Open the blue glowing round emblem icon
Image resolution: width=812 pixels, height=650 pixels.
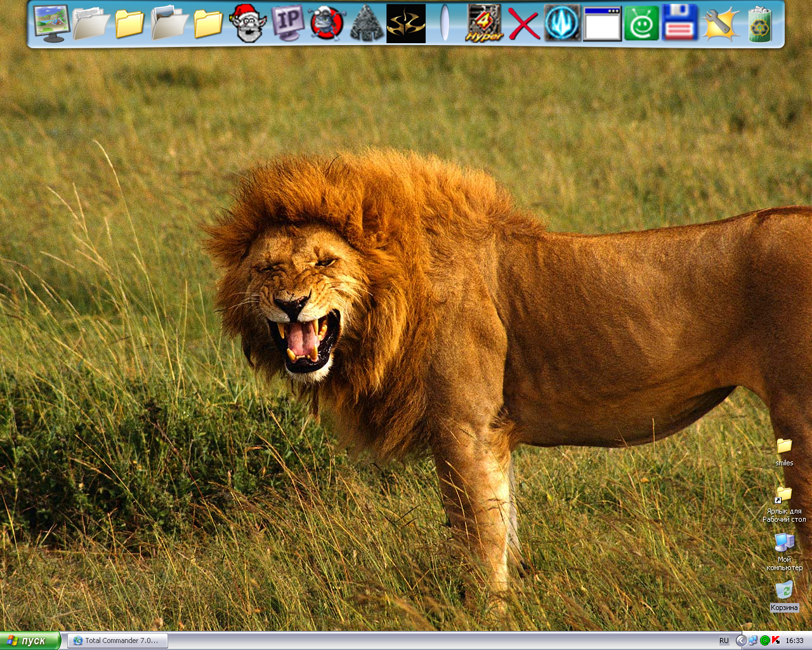tap(562, 23)
